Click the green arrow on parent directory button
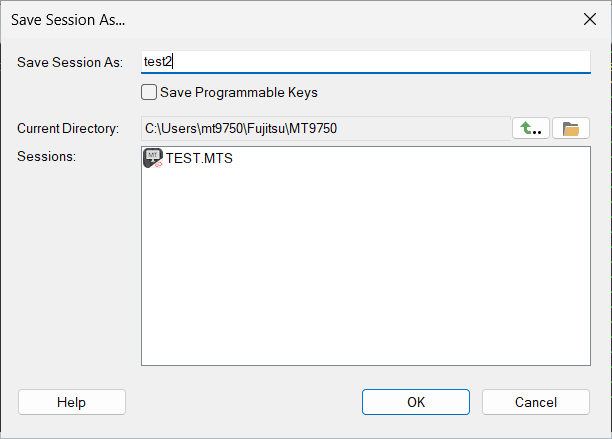 click(526, 127)
